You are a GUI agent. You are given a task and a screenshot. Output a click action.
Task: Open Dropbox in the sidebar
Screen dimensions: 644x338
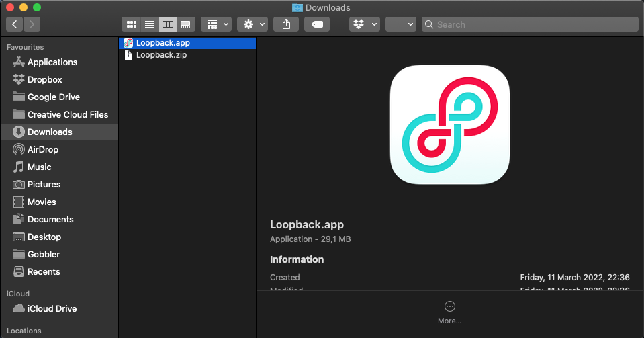click(x=60, y=79)
